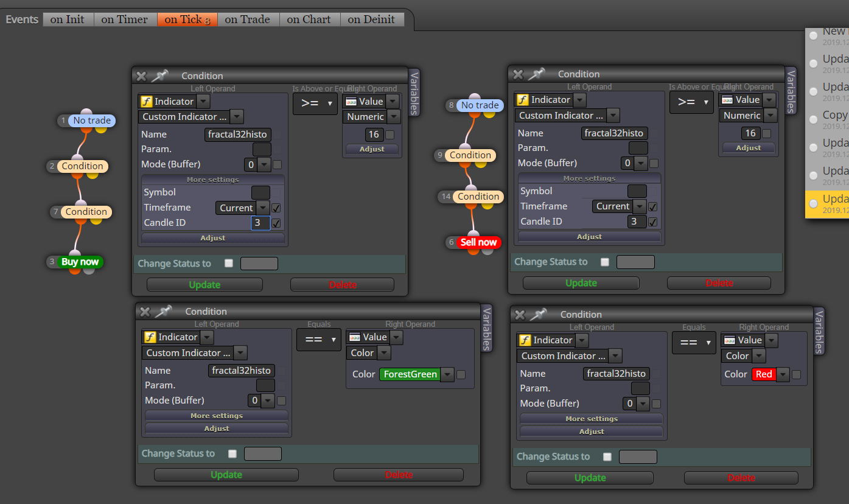
Task: Click the Value icon in the Red panel's right operand
Action: (x=729, y=340)
